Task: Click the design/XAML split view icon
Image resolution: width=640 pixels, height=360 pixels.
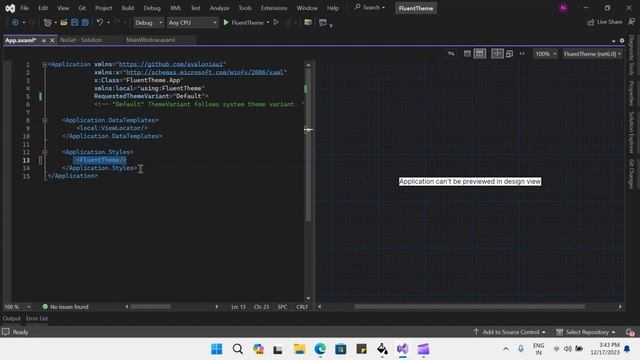Action: [x=497, y=53]
